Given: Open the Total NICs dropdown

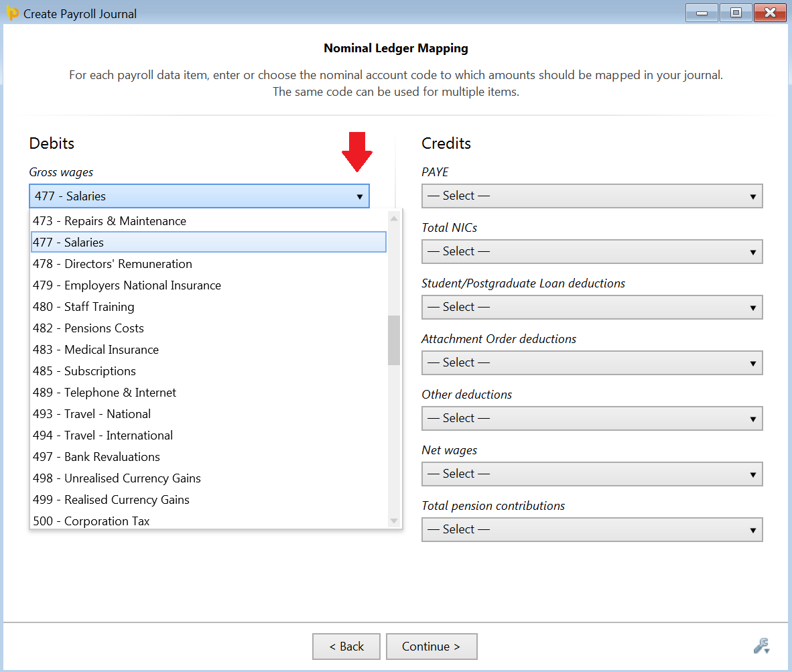Looking at the screenshot, I should point(592,251).
